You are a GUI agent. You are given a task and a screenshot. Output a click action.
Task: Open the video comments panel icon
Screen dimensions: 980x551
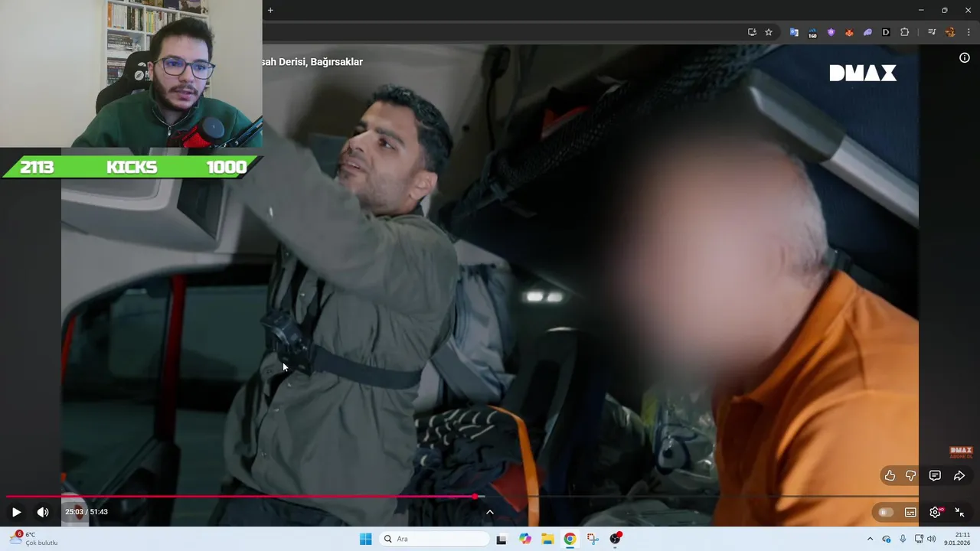tap(935, 476)
